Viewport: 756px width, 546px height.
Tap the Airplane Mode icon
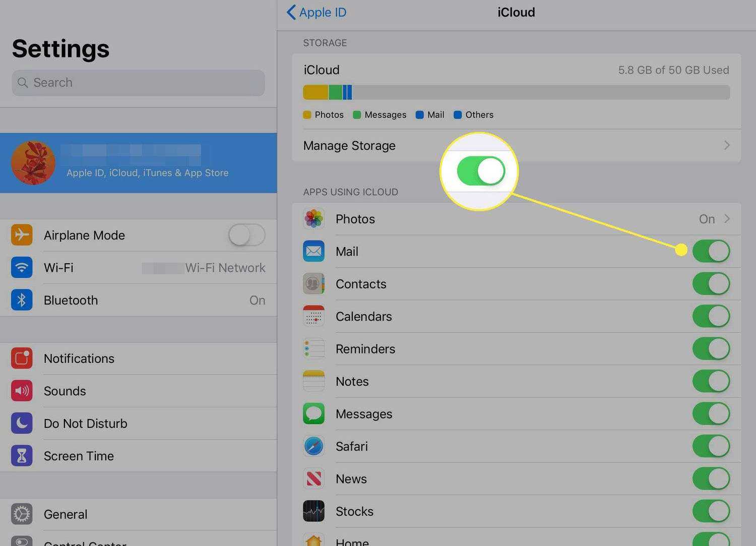(x=22, y=235)
